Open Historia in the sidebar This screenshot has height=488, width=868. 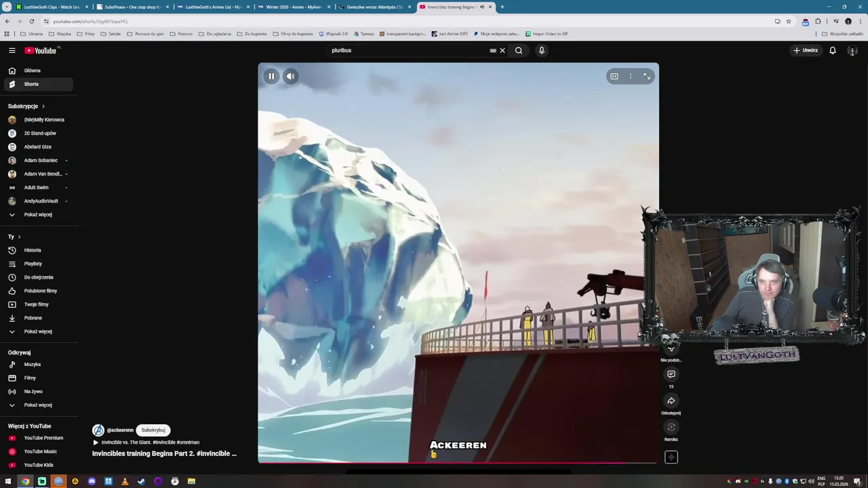coord(38,250)
